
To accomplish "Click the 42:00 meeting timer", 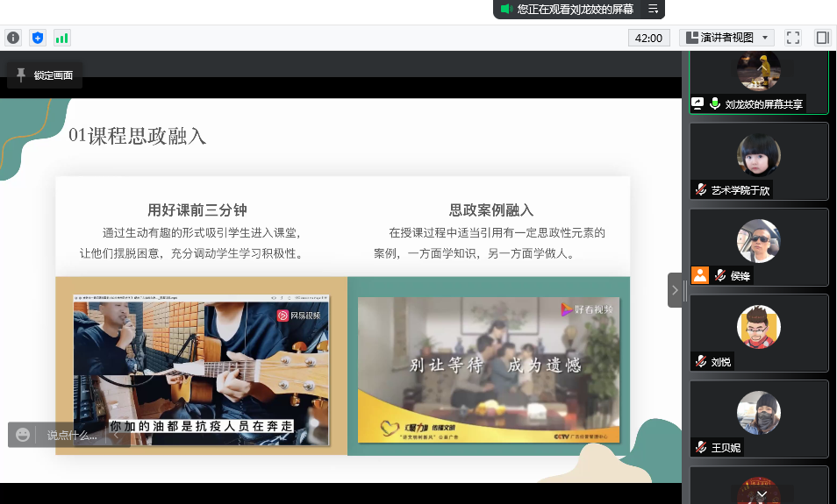I will (648, 38).
